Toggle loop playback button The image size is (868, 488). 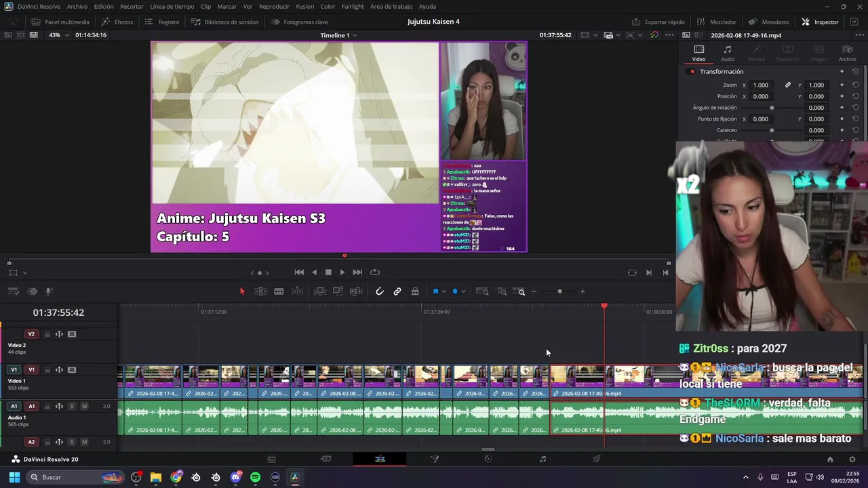pyautogui.click(x=375, y=272)
